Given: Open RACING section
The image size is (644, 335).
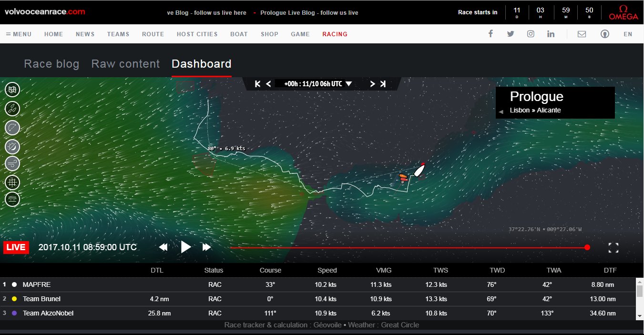Looking at the screenshot, I should (x=335, y=34).
